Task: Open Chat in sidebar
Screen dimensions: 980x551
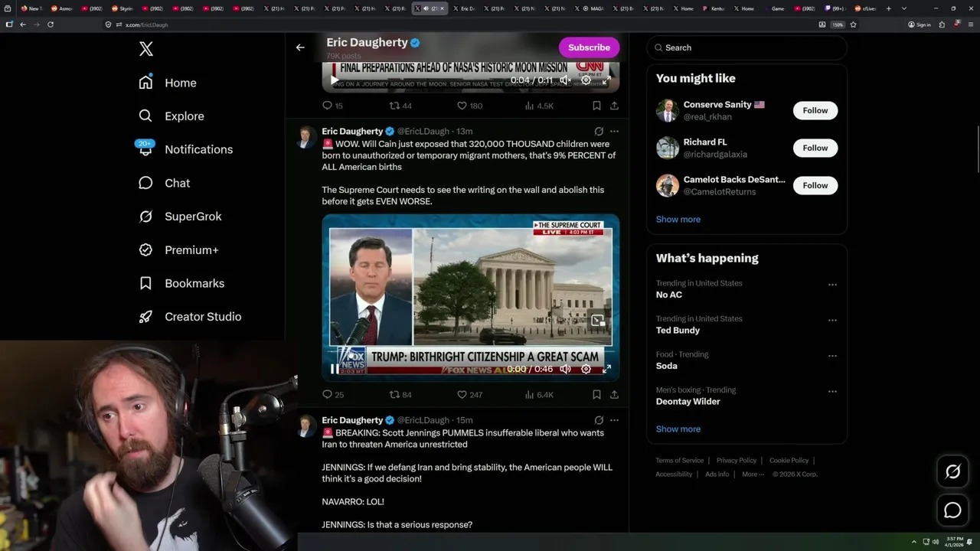Action: pyautogui.click(x=165, y=183)
